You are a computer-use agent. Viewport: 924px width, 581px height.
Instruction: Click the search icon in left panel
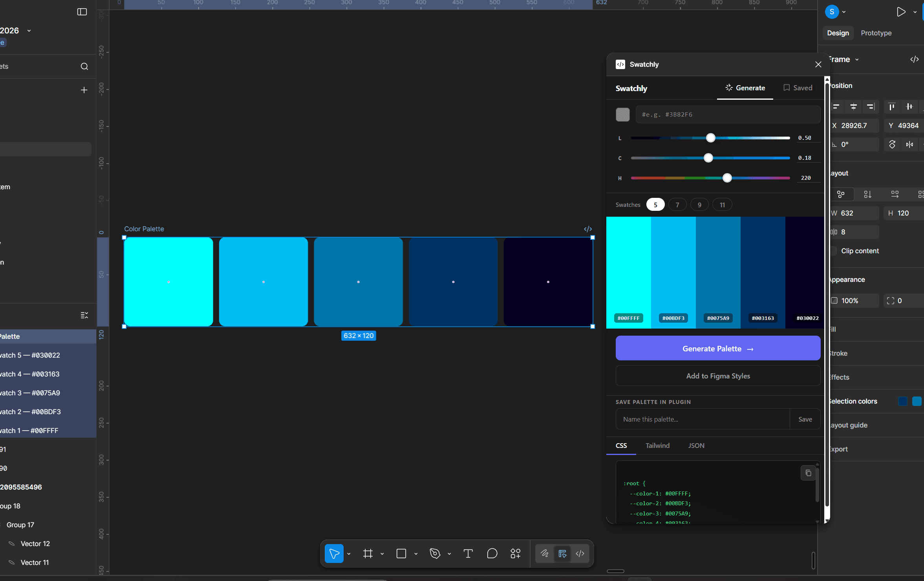[x=84, y=66]
